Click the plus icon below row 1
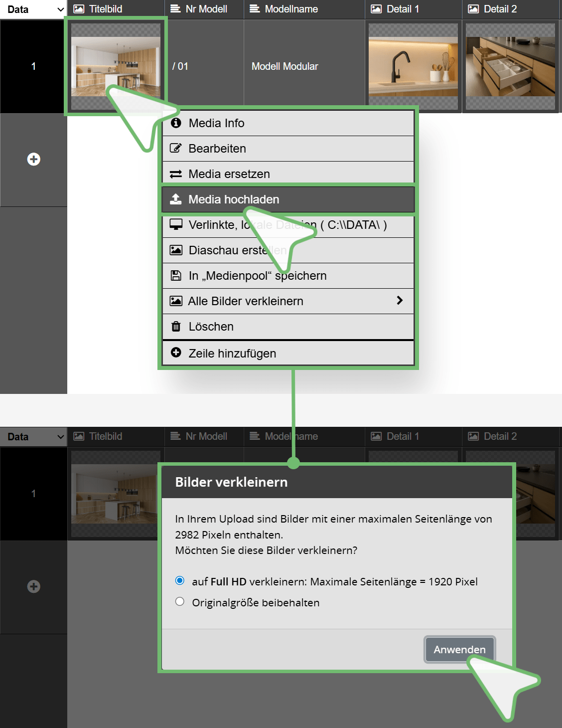The height and width of the screenshot is (728, 562). [33, 160]
